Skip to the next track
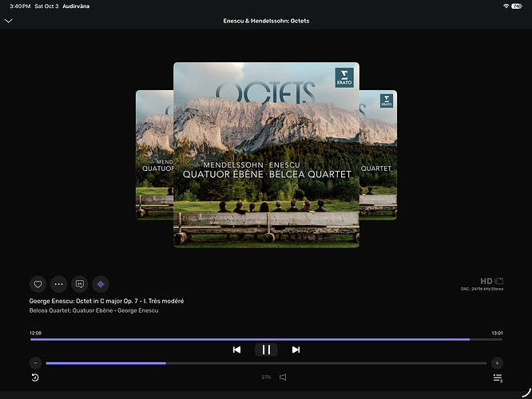Screen dimensions: 532x399 point(296,350)
